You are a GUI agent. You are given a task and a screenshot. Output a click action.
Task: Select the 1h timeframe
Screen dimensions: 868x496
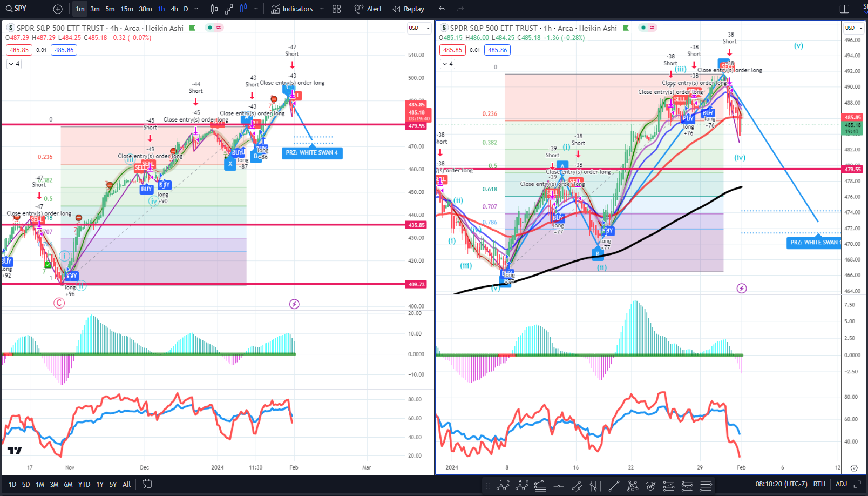click(x=161, y=9)
